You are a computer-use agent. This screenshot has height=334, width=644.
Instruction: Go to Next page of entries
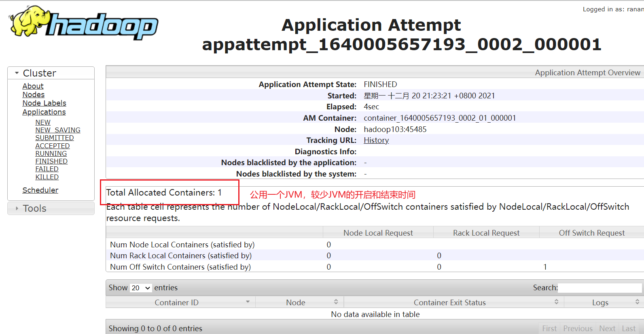point(607,328)
